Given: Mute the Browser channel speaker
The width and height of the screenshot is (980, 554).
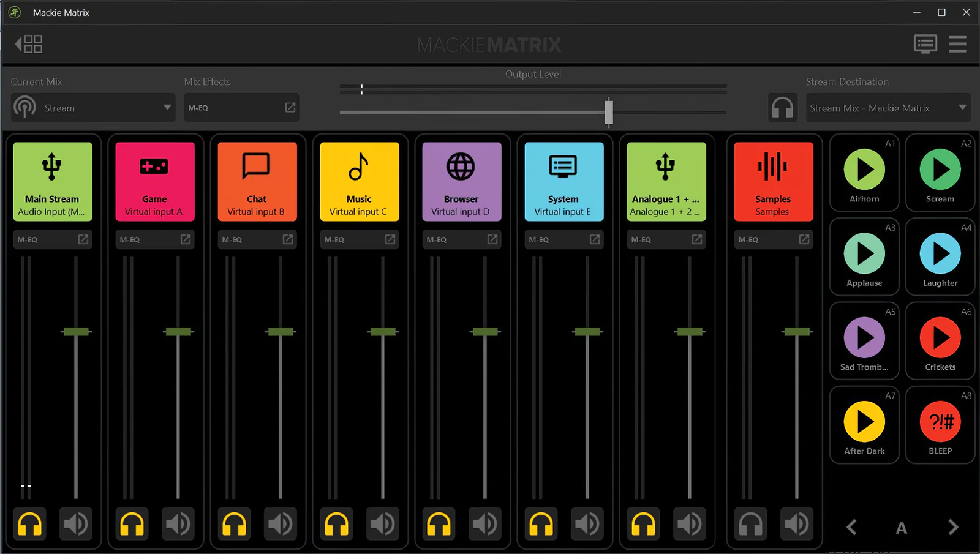Looking at the screenshot, I should point(485,524).
